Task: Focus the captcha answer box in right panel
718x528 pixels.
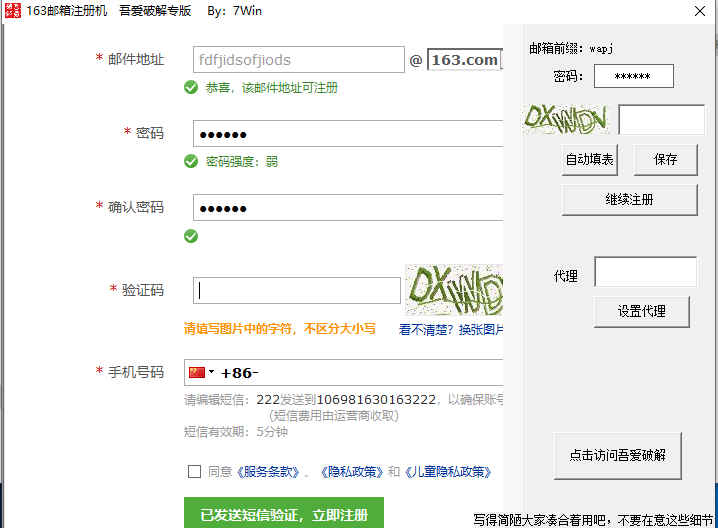Action: coord(662,120)
